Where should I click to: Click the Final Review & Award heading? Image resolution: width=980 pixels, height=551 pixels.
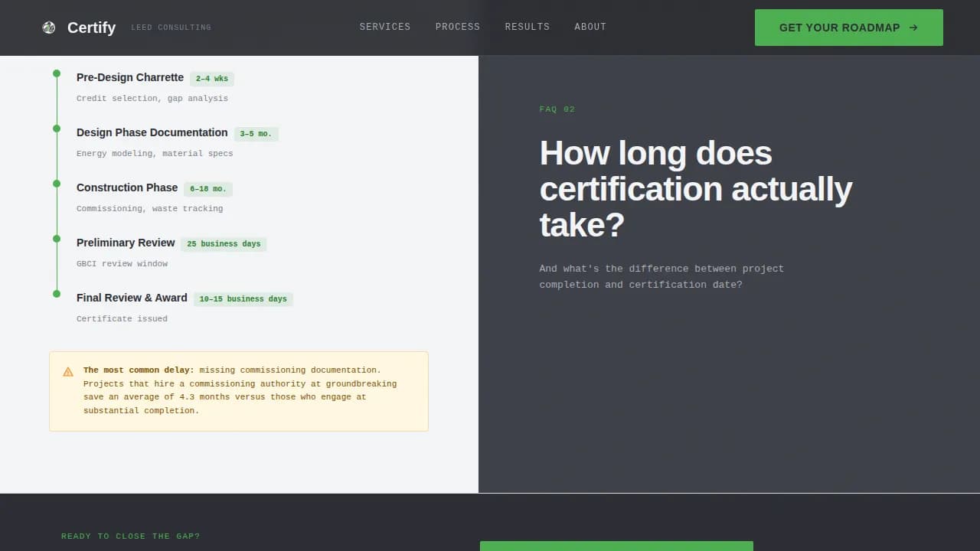pos(132,298)
